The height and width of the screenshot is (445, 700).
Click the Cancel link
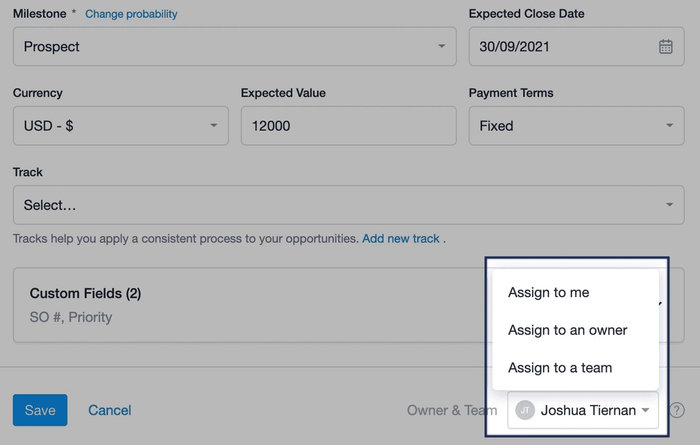click(109, 410)
